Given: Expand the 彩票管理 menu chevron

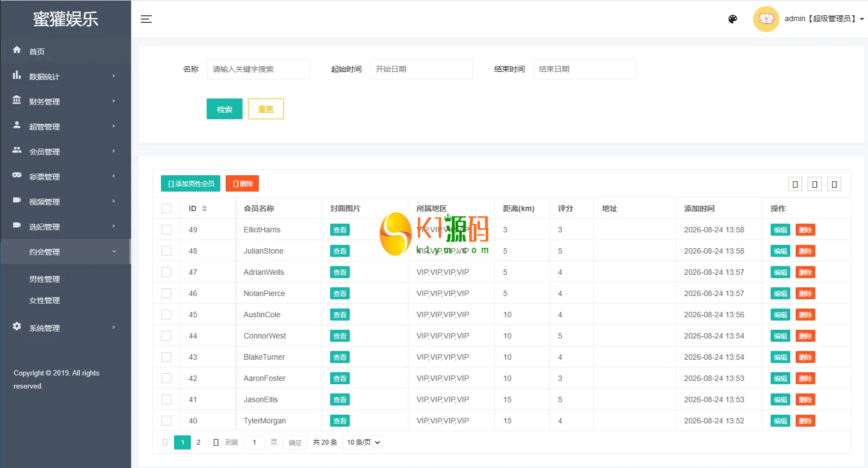Looking at the screenshot, I should [114, 176].
